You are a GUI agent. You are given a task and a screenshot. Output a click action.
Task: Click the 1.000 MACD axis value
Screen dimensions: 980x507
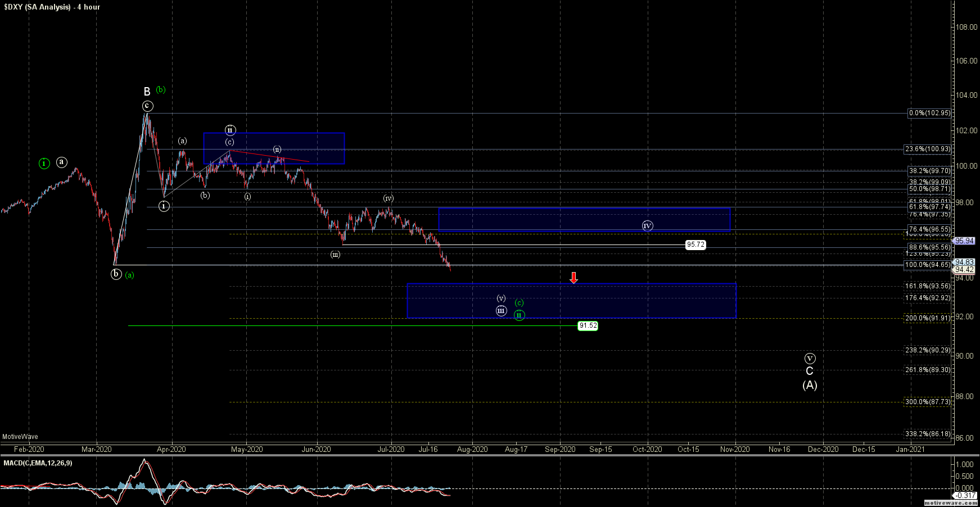point(965,464)
